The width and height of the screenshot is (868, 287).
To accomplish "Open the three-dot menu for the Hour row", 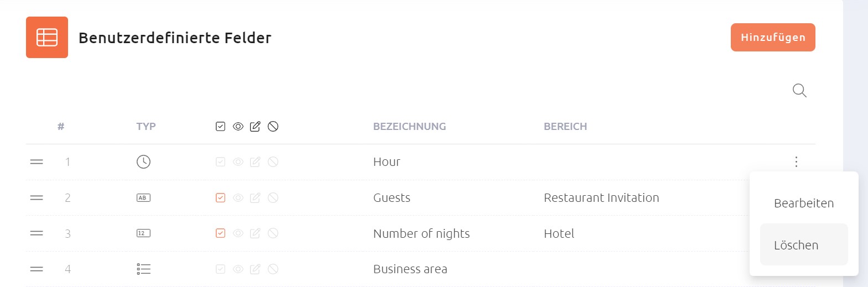I will coord(796,161).
